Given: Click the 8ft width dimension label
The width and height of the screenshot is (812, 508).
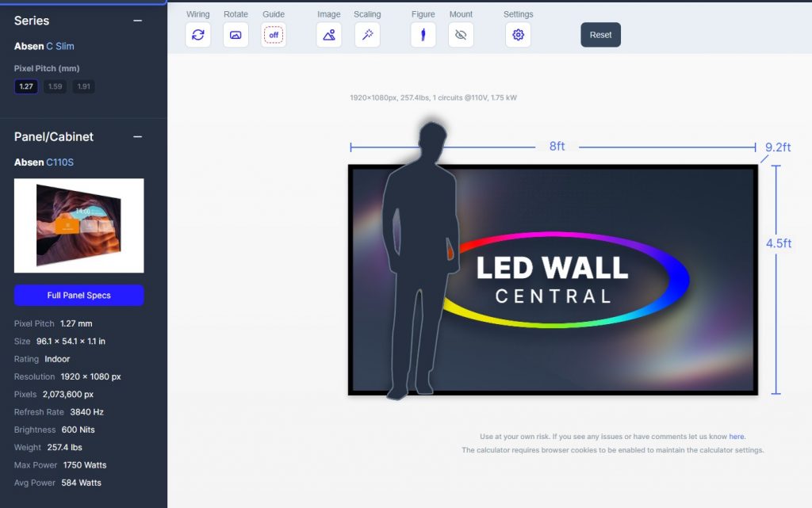Looking at the screenshot, I should click(557, 147).
